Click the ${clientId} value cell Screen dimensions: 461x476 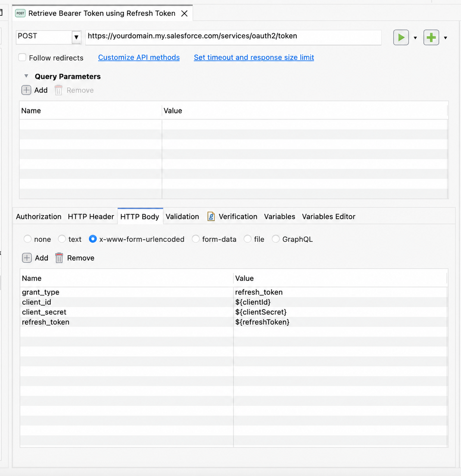(340, 302)
